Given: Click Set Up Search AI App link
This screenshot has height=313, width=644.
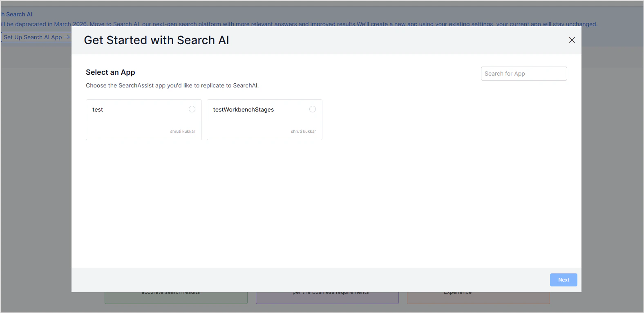Looking at the screenshot, I should click(x=36, y=37).
